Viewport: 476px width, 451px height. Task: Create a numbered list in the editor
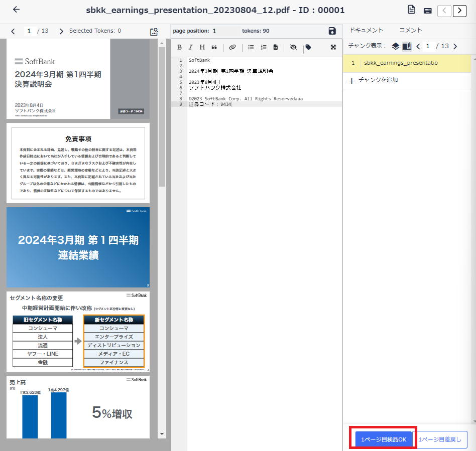[x=264, y=47]
